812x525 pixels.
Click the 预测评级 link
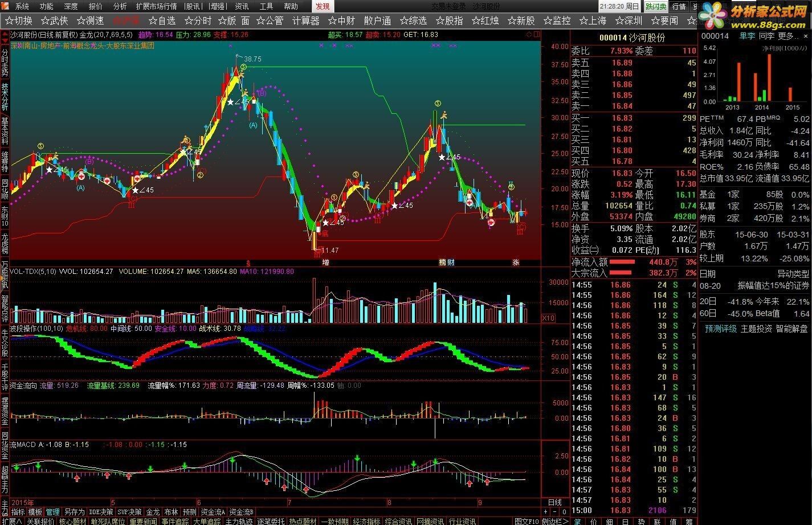click(720, 329)
